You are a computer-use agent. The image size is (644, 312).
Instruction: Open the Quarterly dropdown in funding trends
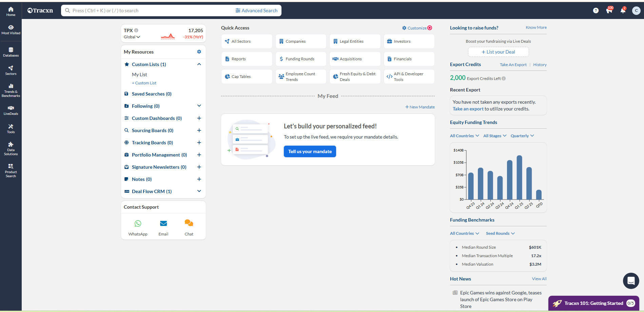click(x=522, y=136)
